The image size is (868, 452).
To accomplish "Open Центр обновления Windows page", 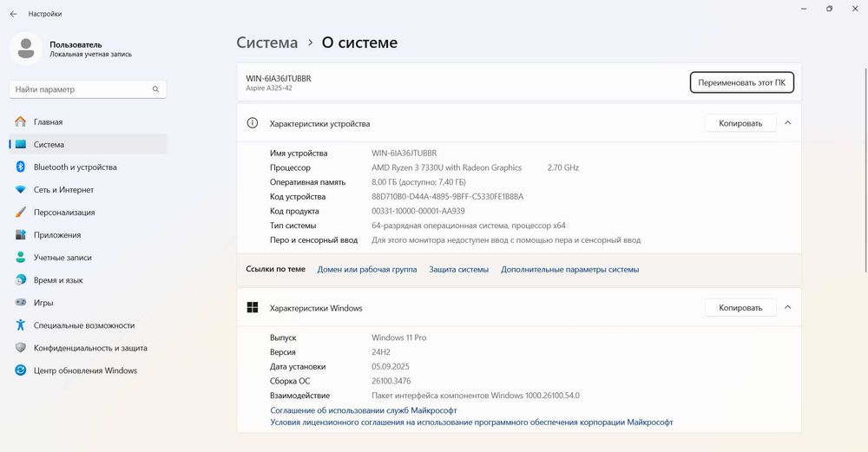I will point(88,371).
